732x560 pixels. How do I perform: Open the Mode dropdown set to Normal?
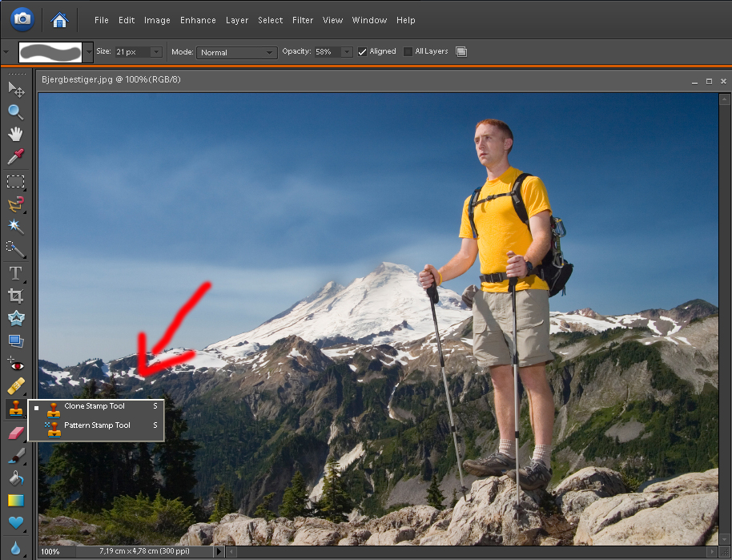pos(236,52)
